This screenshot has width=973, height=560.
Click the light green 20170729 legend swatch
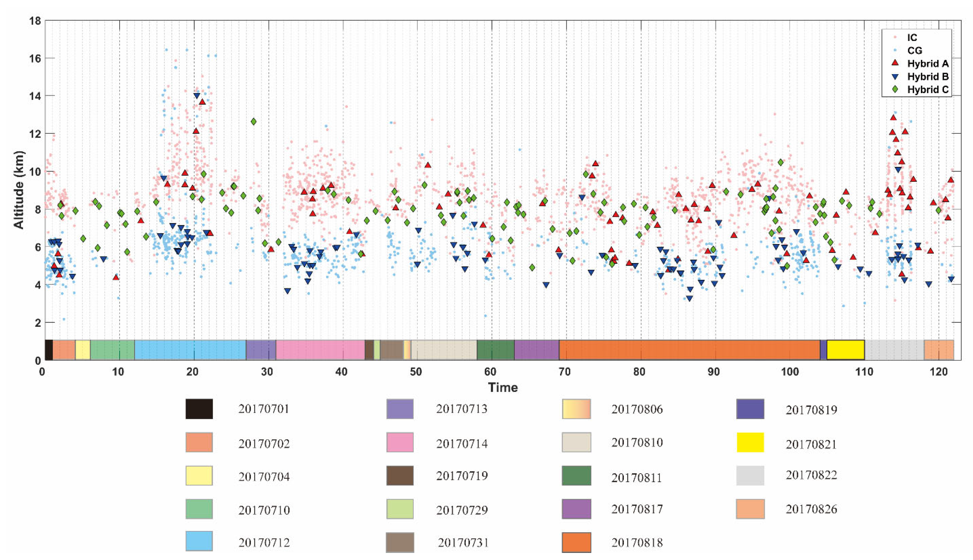pyautogui.click(x=400, y=509)
